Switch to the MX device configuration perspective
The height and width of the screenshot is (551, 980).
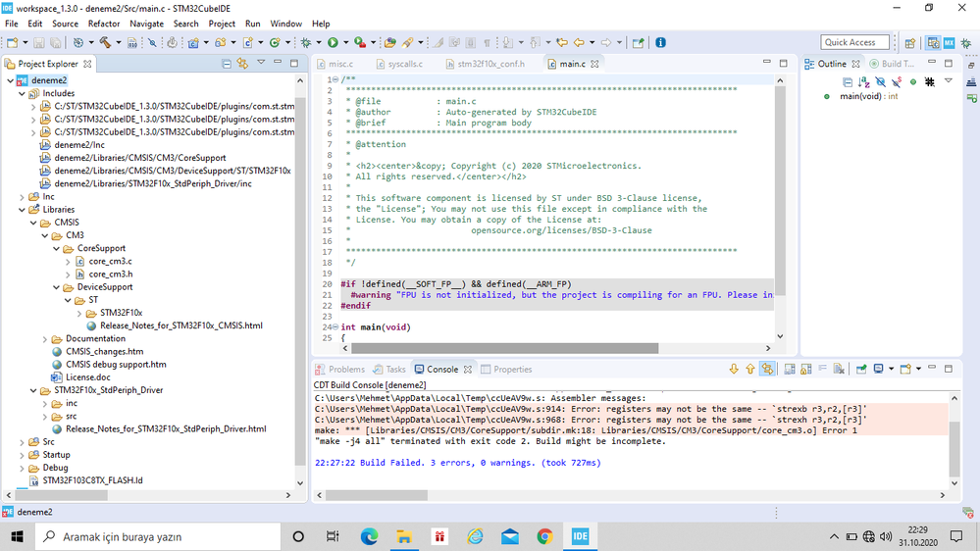[x=950, y=42]
